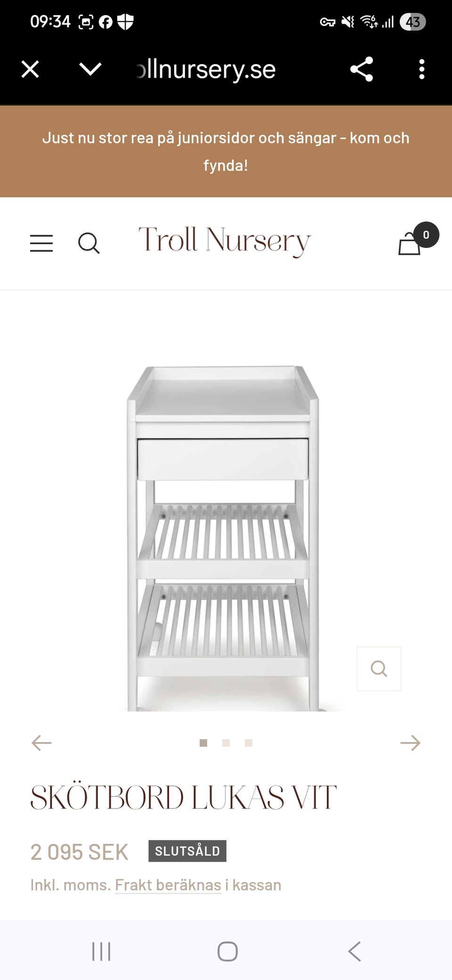
Task: Go to previous product image arrow
Action: tap(41, 743)
